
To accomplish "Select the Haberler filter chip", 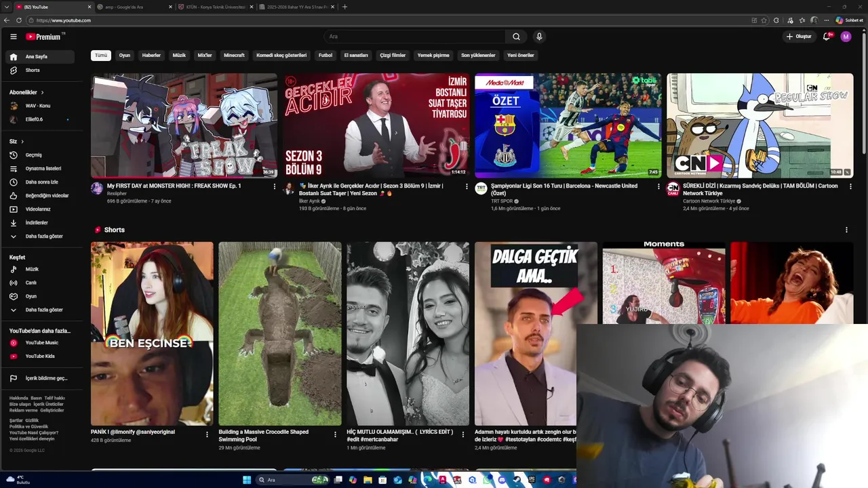I will (x=151, y=56).
